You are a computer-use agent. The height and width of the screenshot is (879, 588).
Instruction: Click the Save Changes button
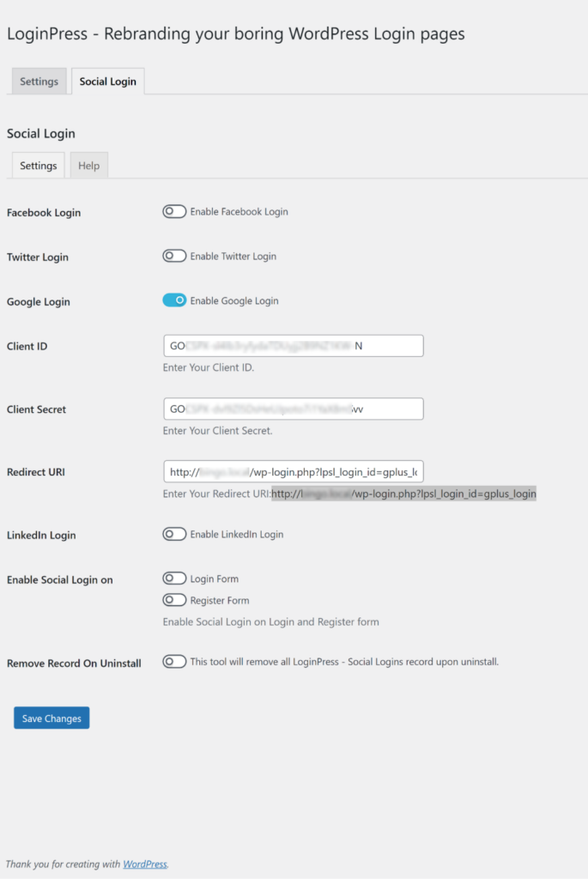click(52, 718)
